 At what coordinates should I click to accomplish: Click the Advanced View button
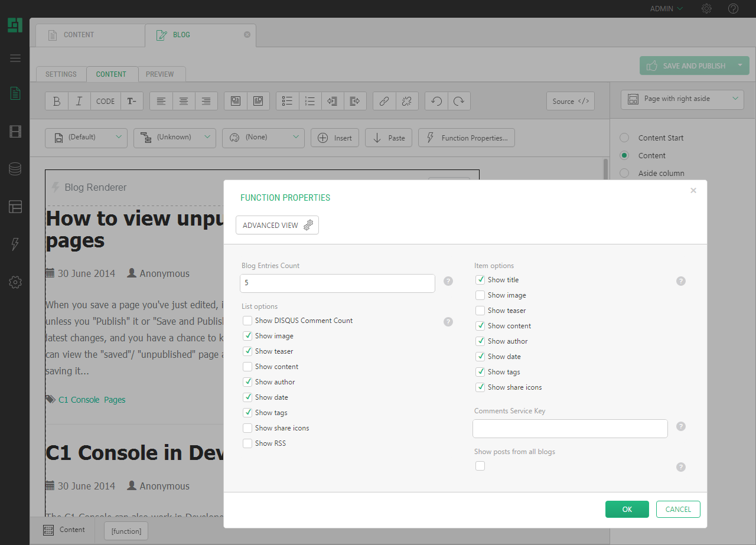click(x=277, y=225)
